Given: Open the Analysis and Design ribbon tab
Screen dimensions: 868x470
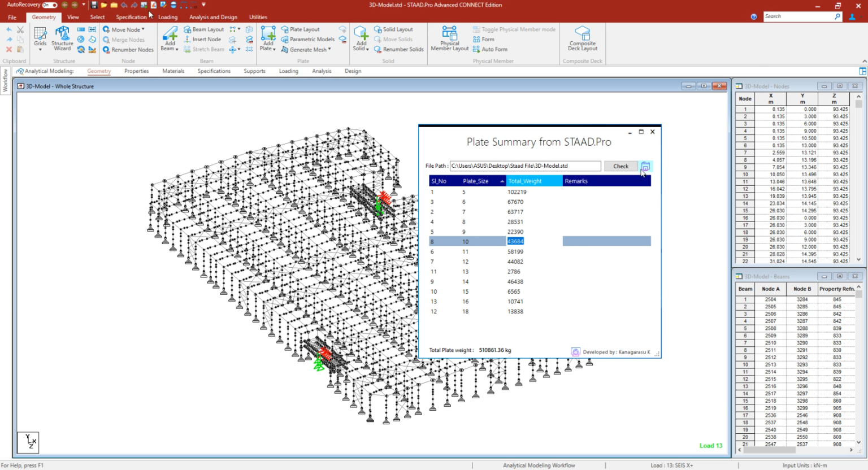Looking at the screenshot, I should (x=213, y=17).
